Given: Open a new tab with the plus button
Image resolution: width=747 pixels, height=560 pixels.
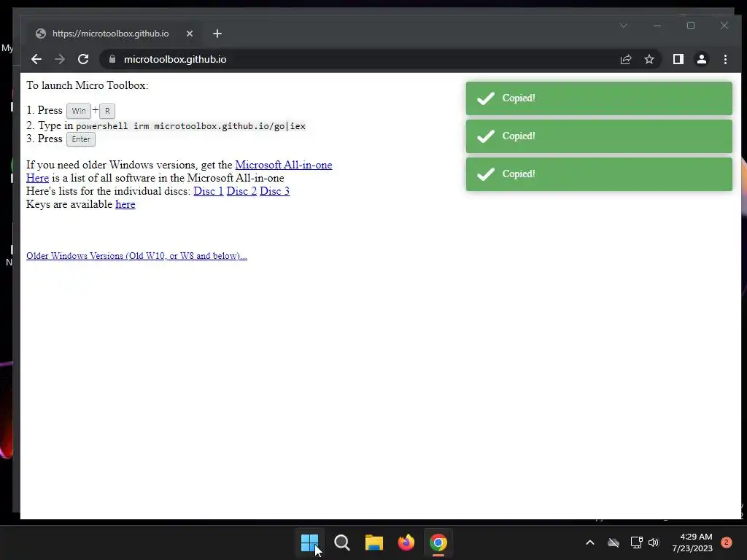Looking at the screenshot, I should [x=217, y=34].
